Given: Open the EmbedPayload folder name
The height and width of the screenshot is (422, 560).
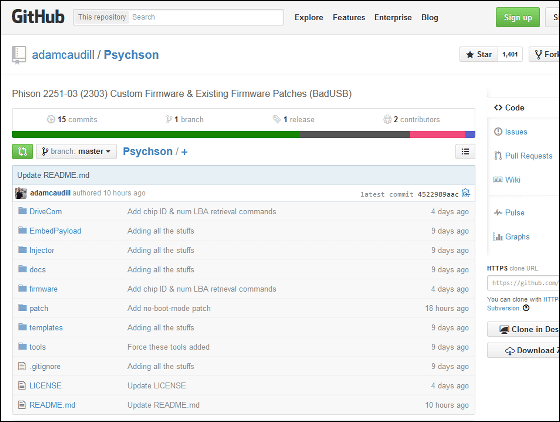Looking at the screenshot, I should pyautogui.click(x=55, y=231).
